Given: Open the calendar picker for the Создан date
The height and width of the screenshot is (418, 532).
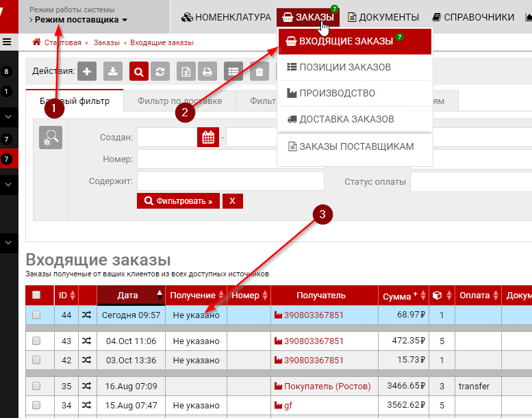Looking at the screenshot, I should 208,138.
